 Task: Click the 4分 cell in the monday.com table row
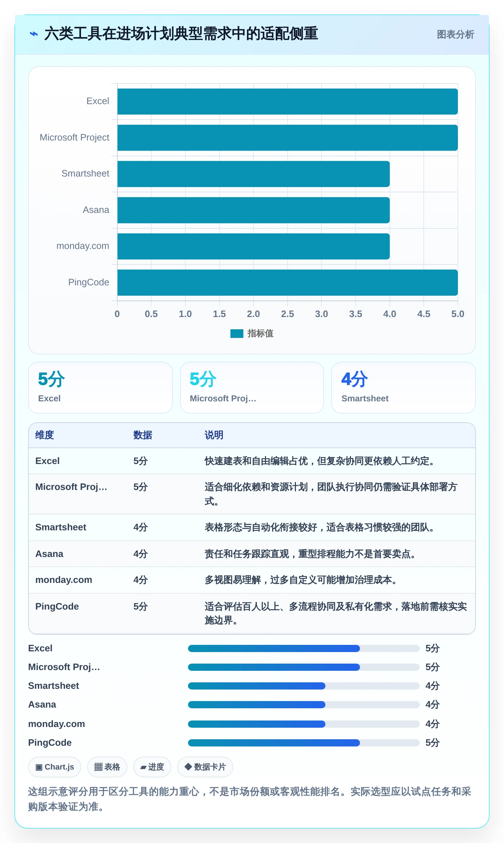pos(141,580)
